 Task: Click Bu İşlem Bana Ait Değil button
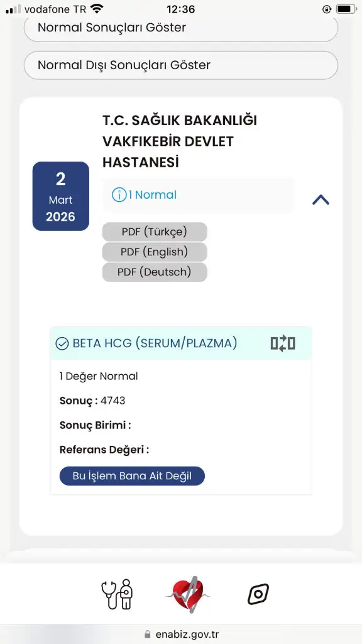tap(132, 476)
